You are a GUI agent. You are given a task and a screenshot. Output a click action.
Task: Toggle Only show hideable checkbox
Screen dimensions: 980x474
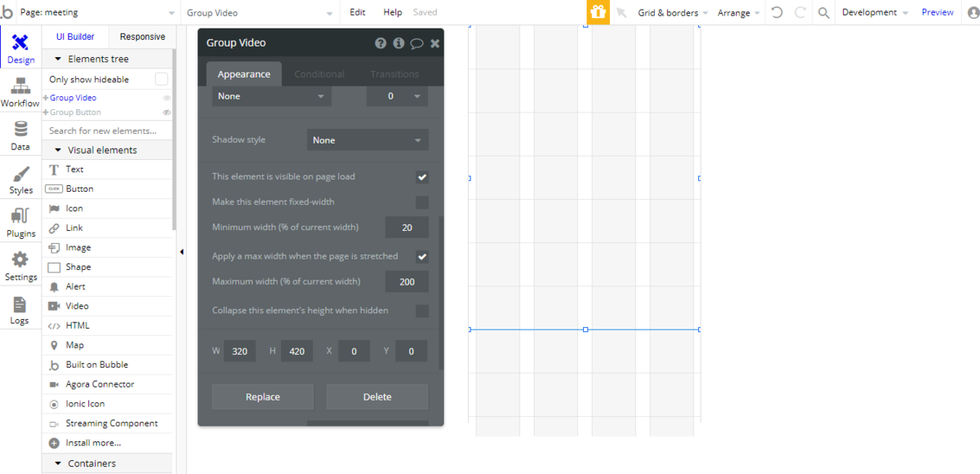[161, 79]
